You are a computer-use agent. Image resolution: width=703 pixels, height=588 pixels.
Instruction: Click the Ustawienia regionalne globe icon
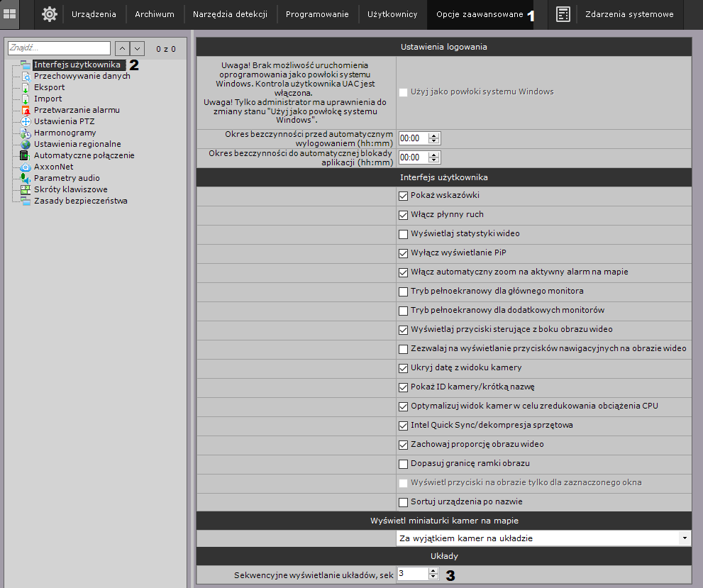coord(26,144)
